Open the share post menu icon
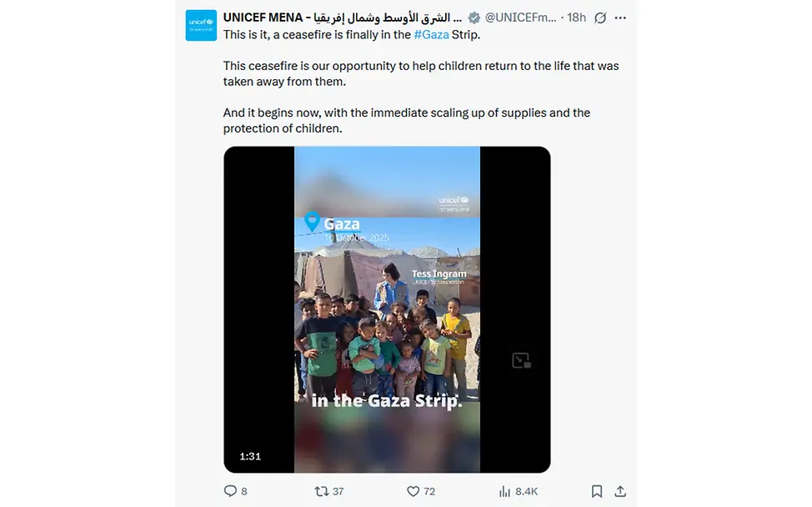 620,491
